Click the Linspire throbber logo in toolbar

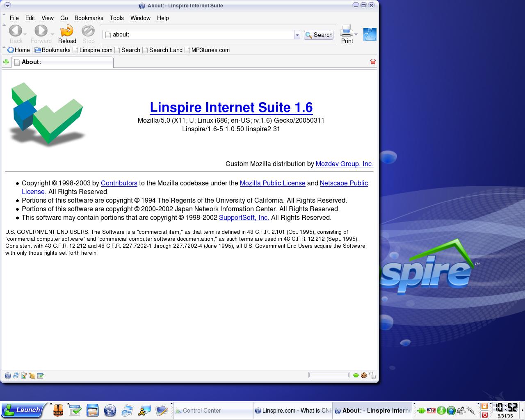pos(370,34)
